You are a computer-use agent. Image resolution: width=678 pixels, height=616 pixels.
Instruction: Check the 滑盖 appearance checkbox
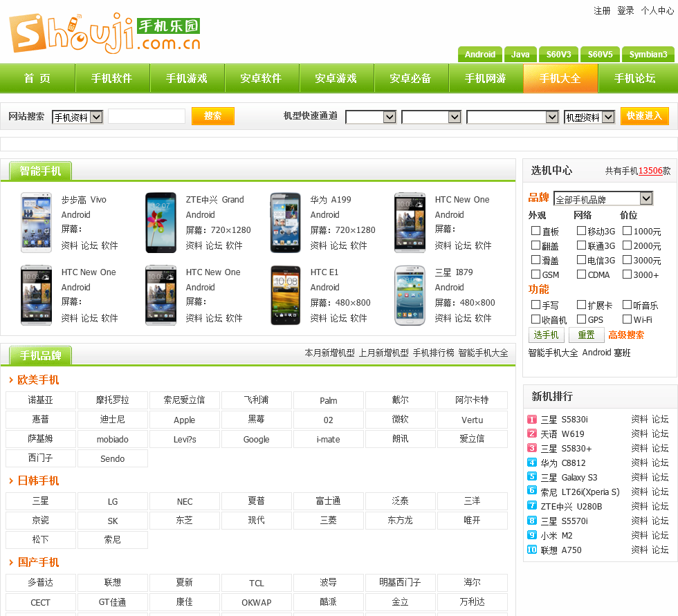pyautogui.click(x=535, y=260)
